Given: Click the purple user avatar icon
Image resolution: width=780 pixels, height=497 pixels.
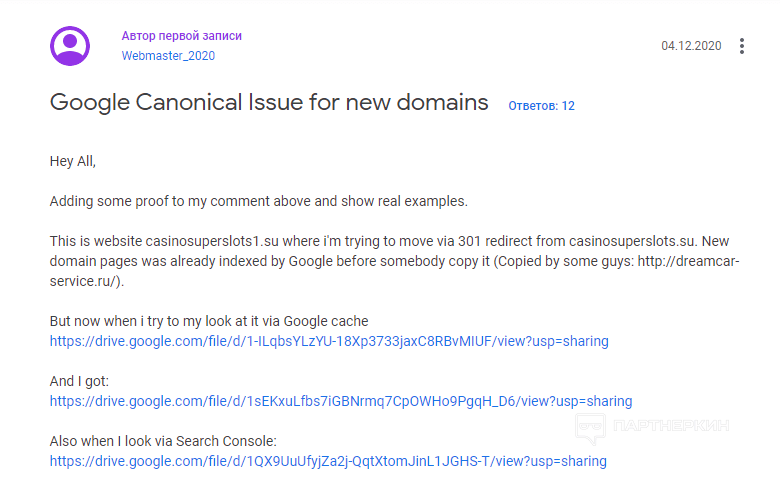Looking at the screenshot, I should [70, 46].
